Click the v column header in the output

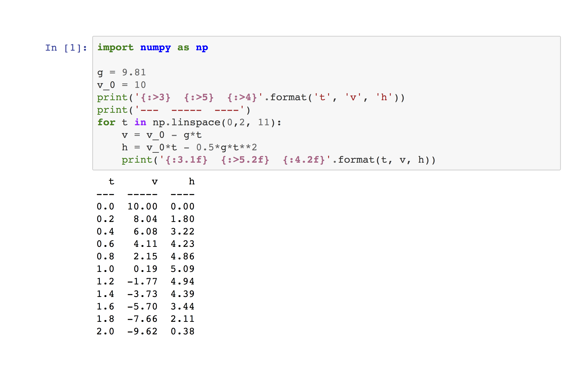point(155,181)
